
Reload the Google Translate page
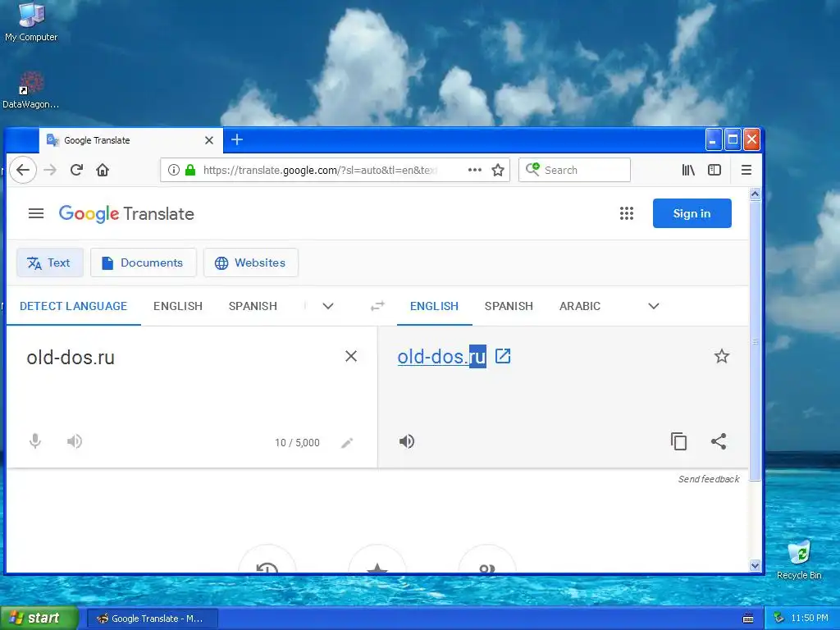click(76, 170)
